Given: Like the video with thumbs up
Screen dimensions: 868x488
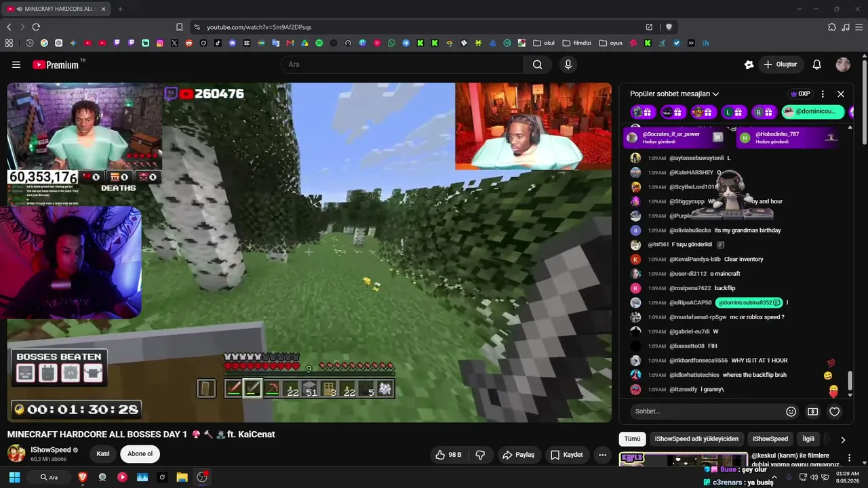Looking at the screenshot, I should click(448, 455).
